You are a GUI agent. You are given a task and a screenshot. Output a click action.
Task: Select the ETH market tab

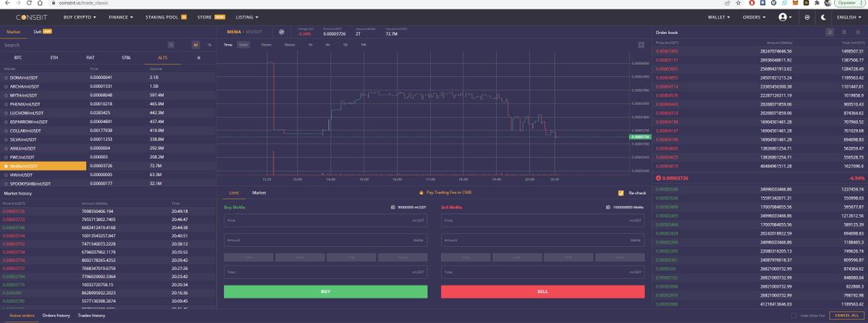54,57
